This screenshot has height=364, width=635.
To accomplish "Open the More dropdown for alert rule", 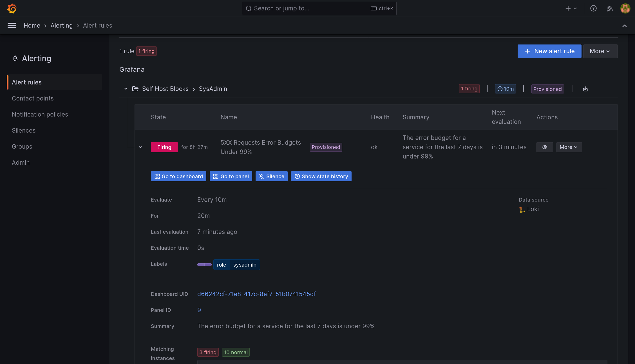I will (x=568, y=147).
